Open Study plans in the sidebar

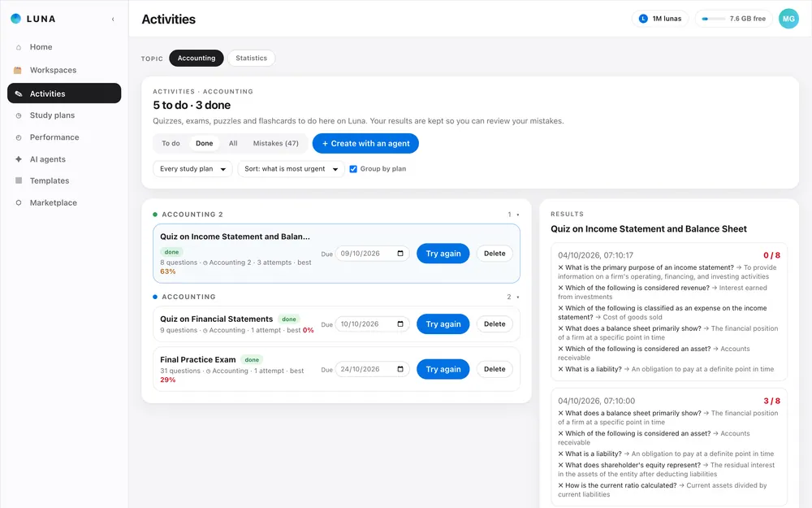pos(64,115)
